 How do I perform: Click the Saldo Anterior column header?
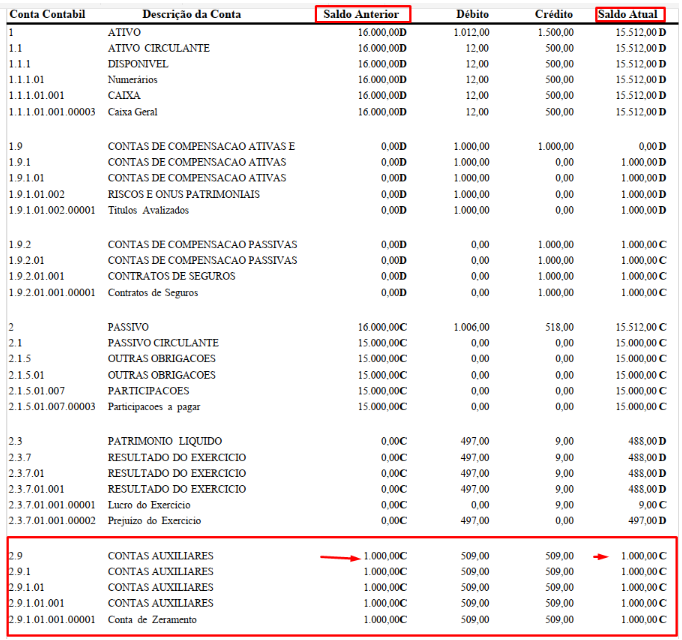click(361, 14)
